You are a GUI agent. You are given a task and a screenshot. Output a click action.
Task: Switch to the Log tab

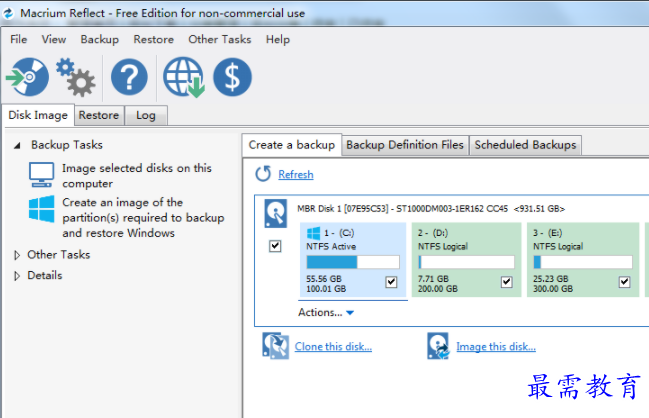(x=146, y=115)
